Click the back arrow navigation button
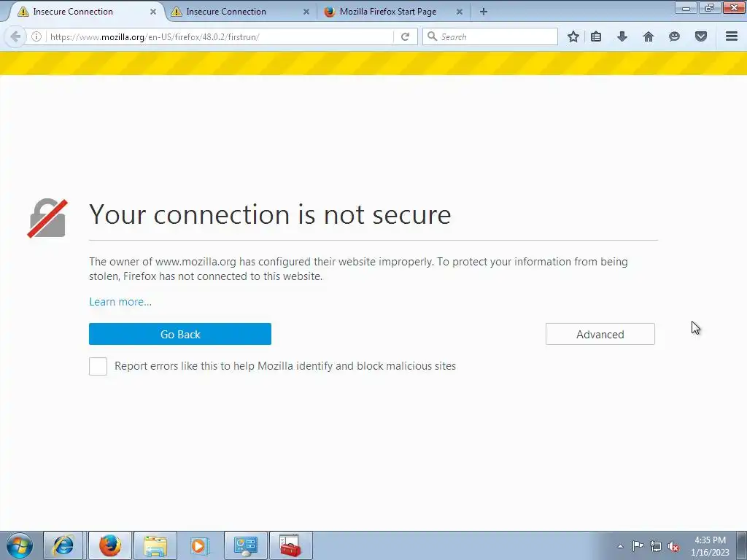Image resolution: width=747 pixels, height=560 pixels. click(x=15, y=36)
